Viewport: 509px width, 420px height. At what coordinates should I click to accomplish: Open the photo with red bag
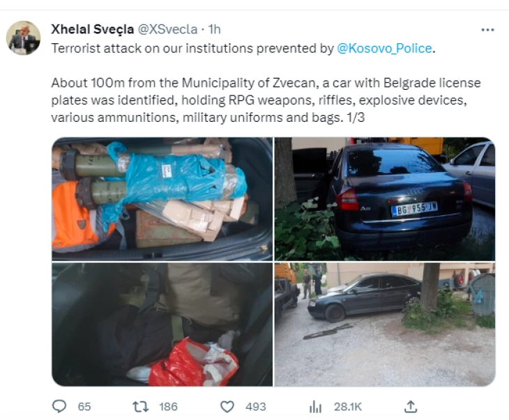(x=162, y=325)
